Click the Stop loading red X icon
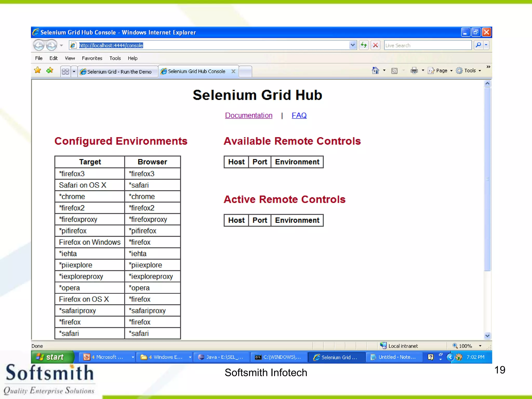Screen dimensions: 532x399 pos(375,45)
